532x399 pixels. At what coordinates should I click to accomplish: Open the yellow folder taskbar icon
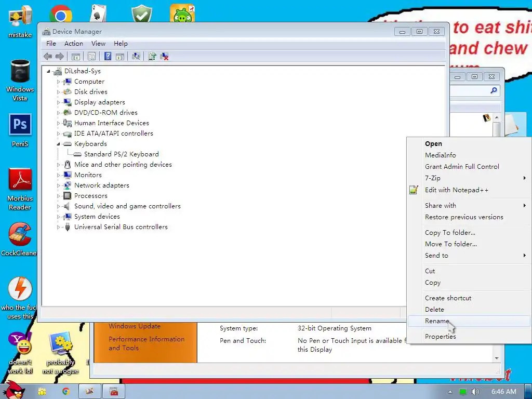coord(42,392)
